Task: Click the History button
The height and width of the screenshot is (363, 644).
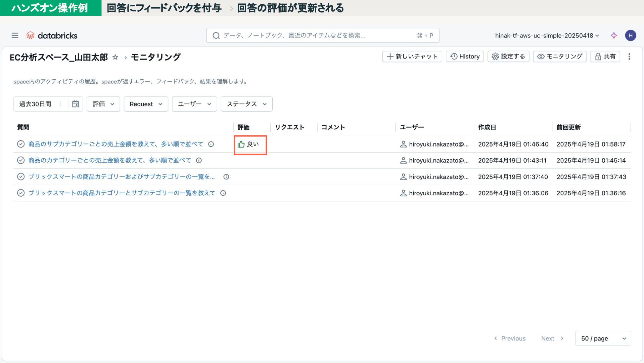Action: pyautogui.click(x=465, y=56)
